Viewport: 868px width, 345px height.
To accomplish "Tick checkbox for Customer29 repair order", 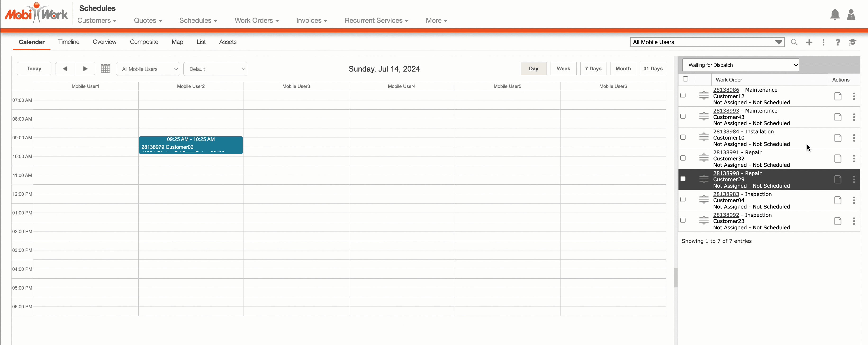I will [x=683, y=179].
